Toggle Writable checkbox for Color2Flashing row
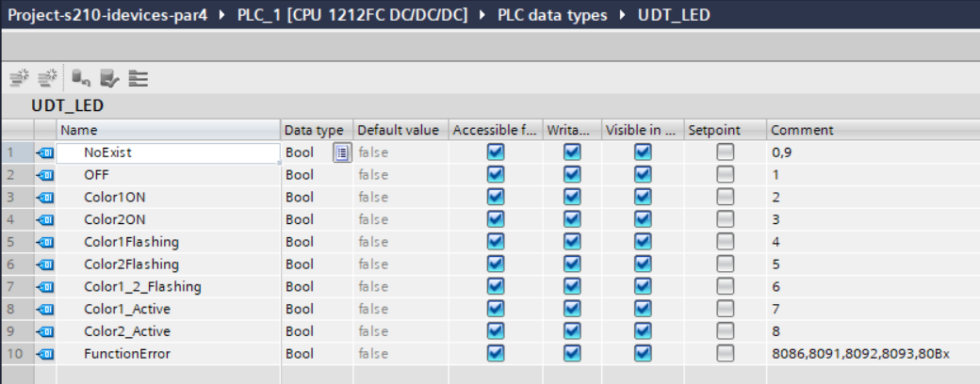This screenshot has width=980, height=384. (572, 264)
